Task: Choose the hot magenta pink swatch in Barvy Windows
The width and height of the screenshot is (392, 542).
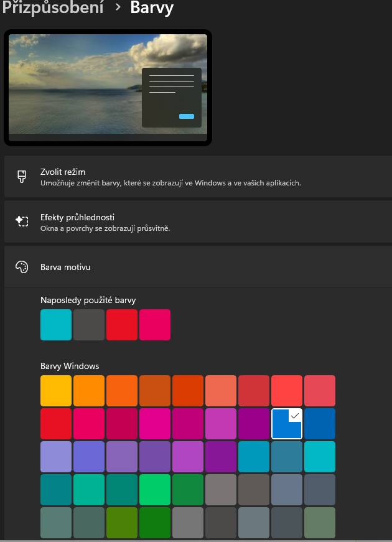Action: coord(155,424)
